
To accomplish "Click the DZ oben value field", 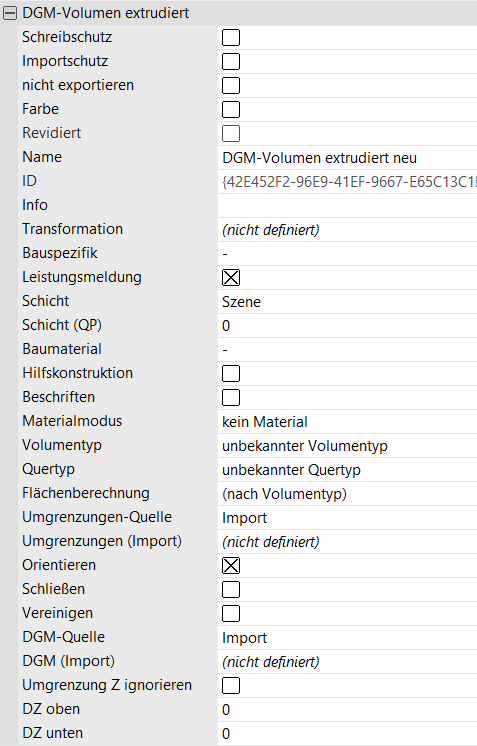I will coord(348,709).
